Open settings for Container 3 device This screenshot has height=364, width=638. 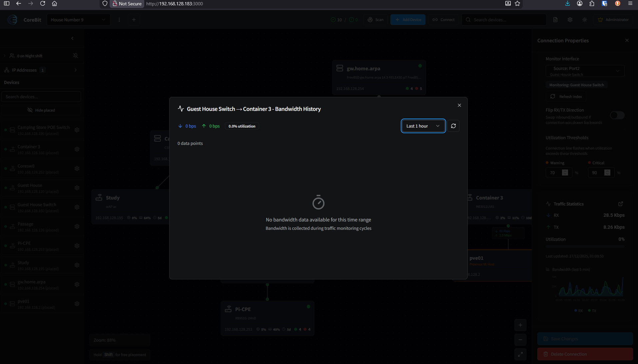pyautogui.click(x=77, y=149)
